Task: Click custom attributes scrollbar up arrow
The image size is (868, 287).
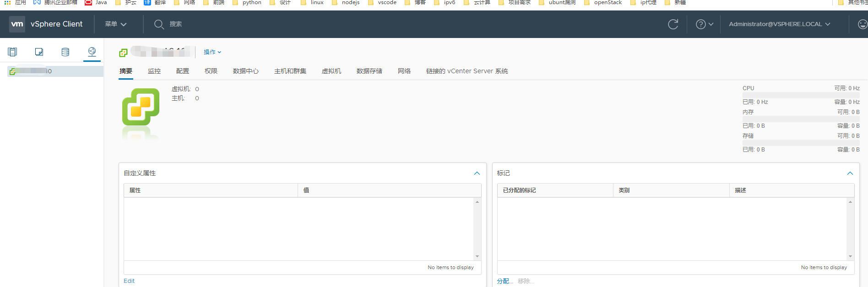Action: tap(477, 202)
